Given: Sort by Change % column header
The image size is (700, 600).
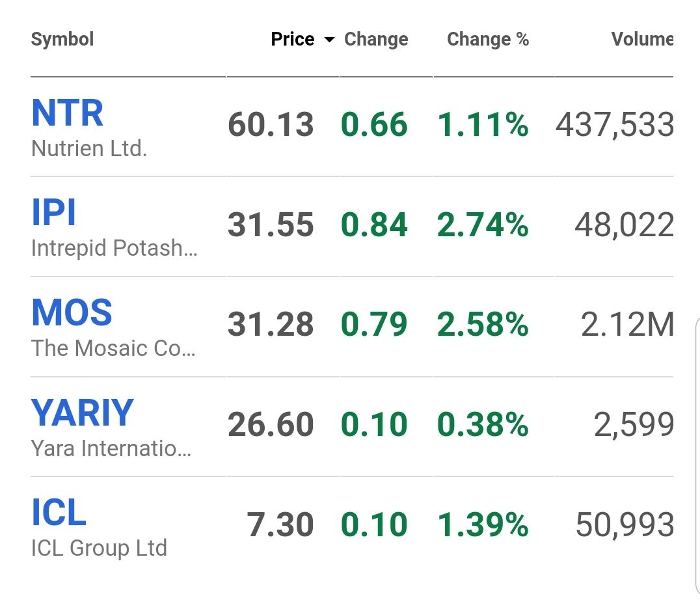Looking at the screenshot, I should pyautogui.click(x=487, y=39).
